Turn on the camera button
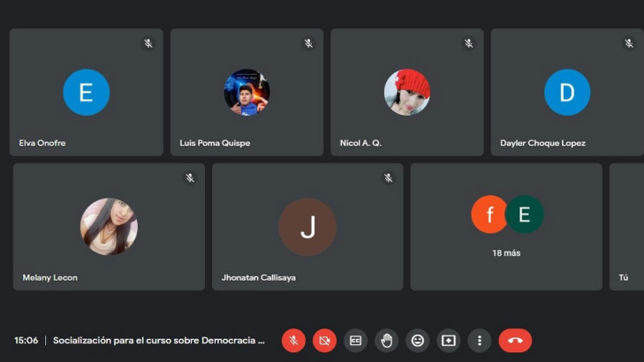This screenshot has width=644, height=362. (x=324, y=340)
